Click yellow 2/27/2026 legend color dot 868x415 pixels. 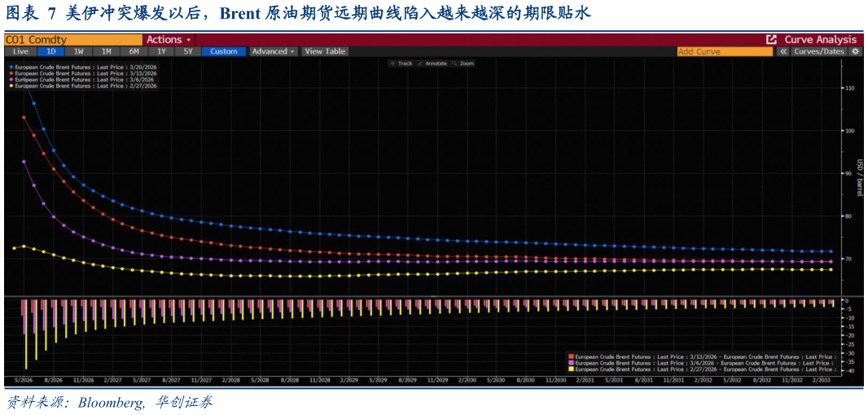[x=11, y=85]
